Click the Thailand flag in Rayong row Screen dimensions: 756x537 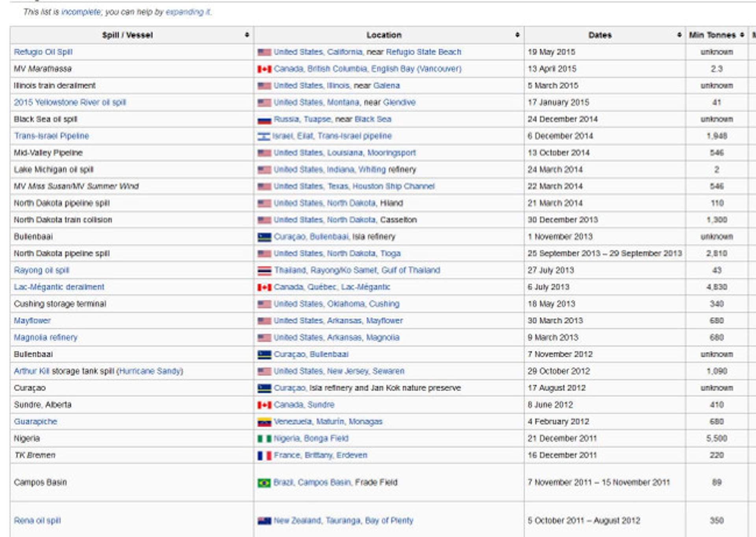(264, 271)
